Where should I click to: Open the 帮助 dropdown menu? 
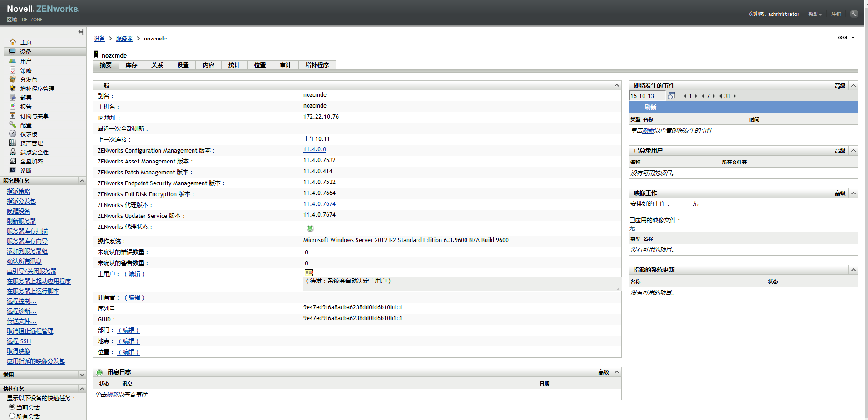(815, 14)
